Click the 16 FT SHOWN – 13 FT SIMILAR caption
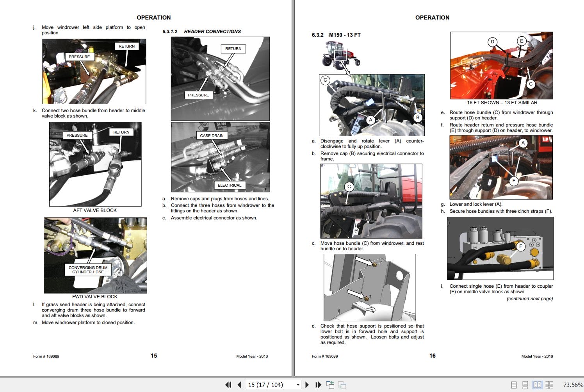 coord(502,103)
